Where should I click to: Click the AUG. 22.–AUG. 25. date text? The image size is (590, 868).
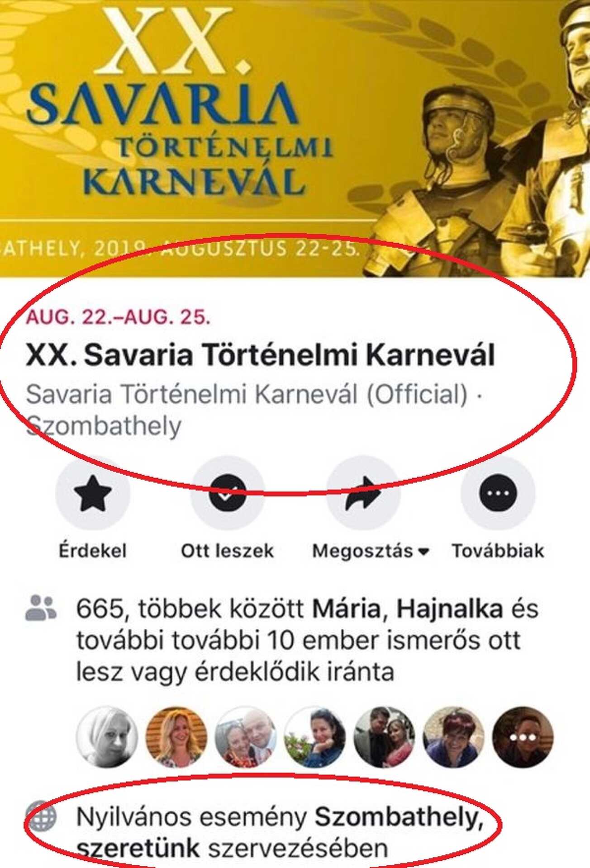(x=118, y=317)
